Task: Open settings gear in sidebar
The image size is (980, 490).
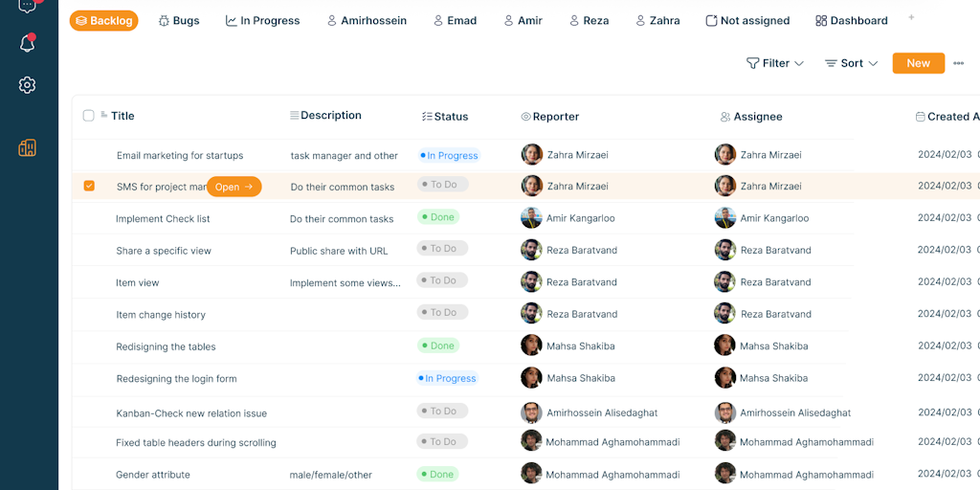Action: [x=27, y=85]
